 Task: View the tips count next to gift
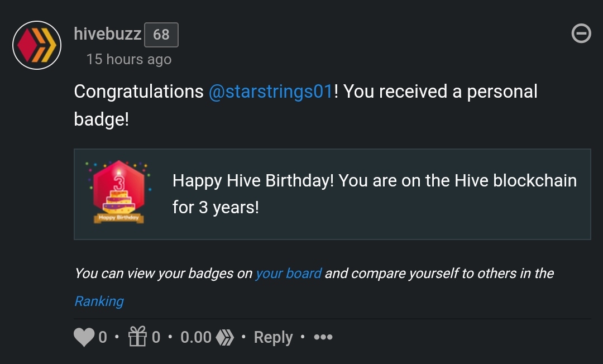pyautogui.click(x=156, y=337)
